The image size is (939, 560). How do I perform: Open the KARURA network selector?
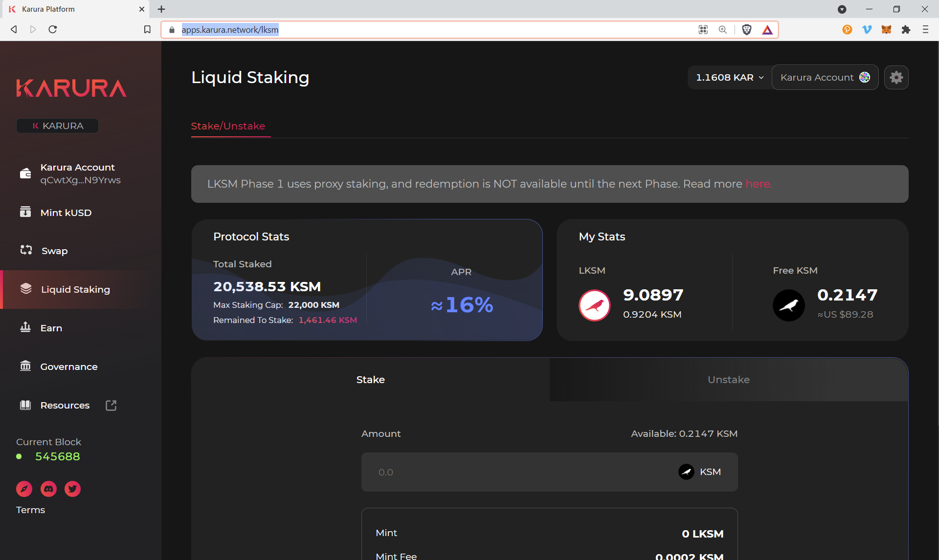(x=58, y=126)
